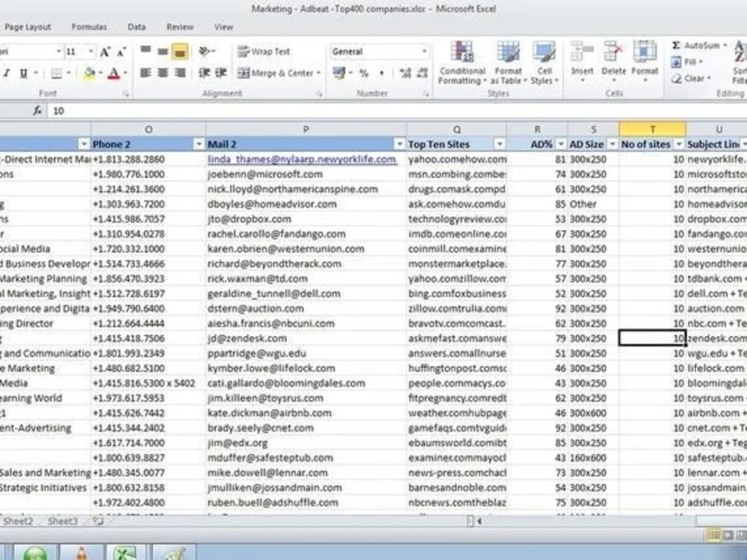Apply comma style

pos(381,73)
